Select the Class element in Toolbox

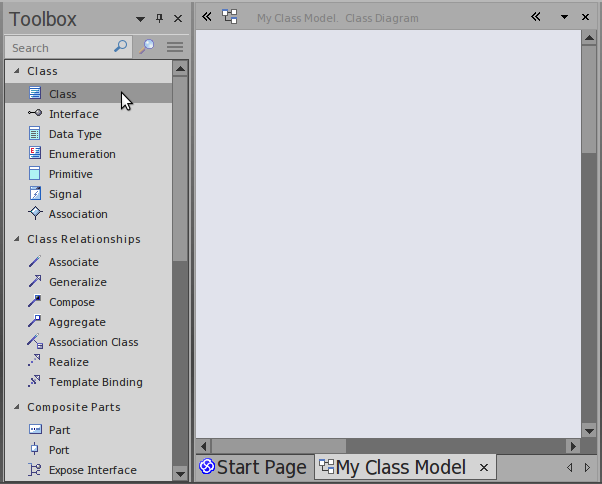[62, 94]
